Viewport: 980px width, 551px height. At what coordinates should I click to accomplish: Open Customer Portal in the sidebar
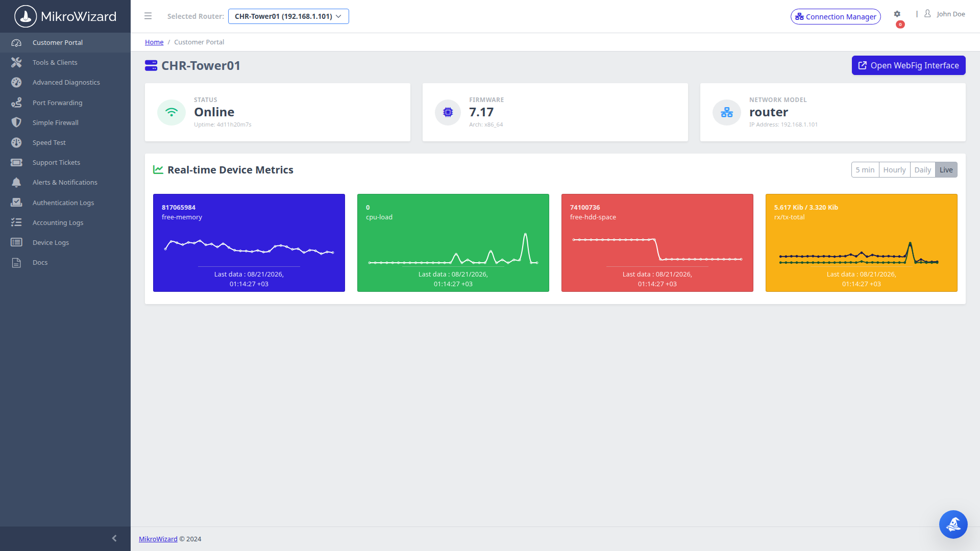pos(65,42)
